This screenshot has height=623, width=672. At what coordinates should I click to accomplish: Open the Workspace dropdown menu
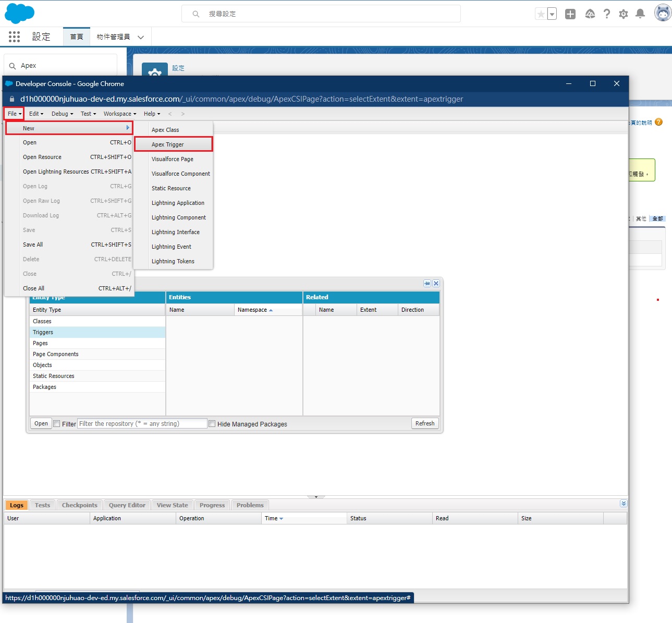119,114
